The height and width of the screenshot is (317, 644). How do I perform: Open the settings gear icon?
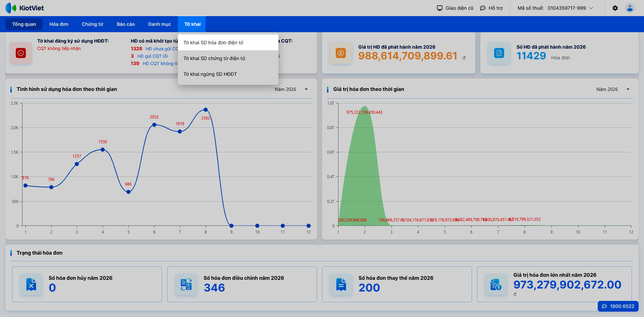pos(615,8)
